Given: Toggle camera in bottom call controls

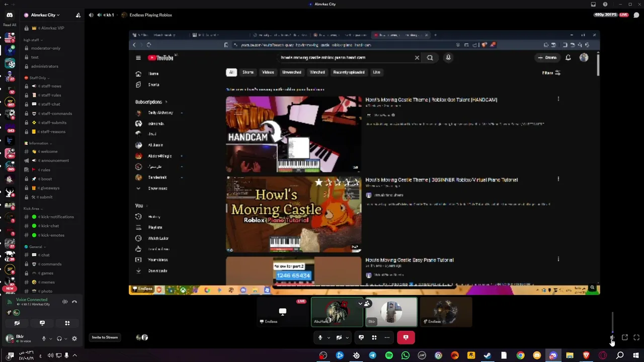Looking at the screenshot, I should pos(339,337).
